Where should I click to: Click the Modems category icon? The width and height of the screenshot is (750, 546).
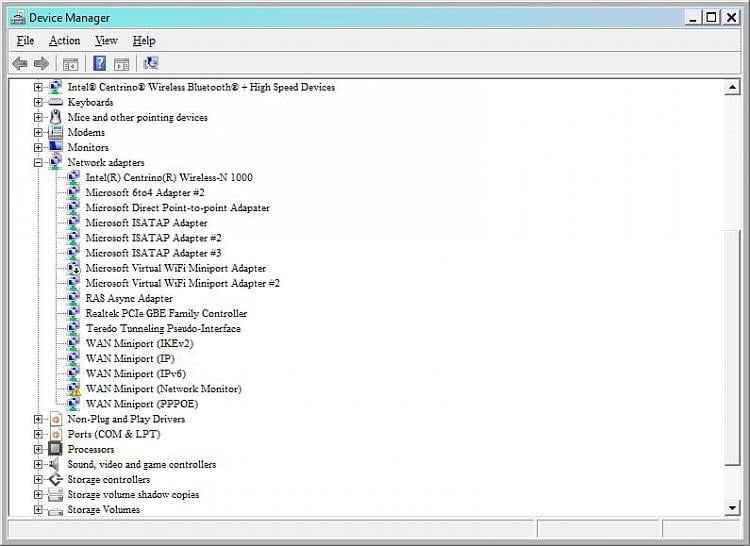click(x=55, y=132)
